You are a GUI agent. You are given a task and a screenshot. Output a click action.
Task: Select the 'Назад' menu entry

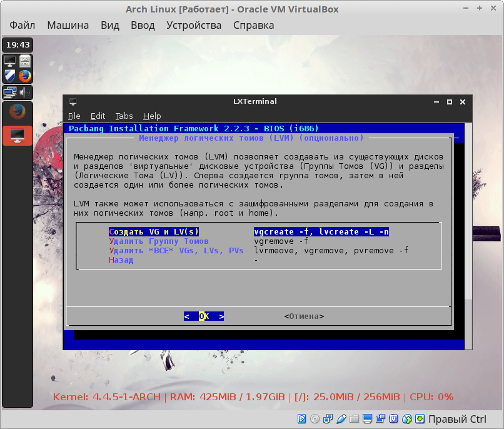pos(121,260)
